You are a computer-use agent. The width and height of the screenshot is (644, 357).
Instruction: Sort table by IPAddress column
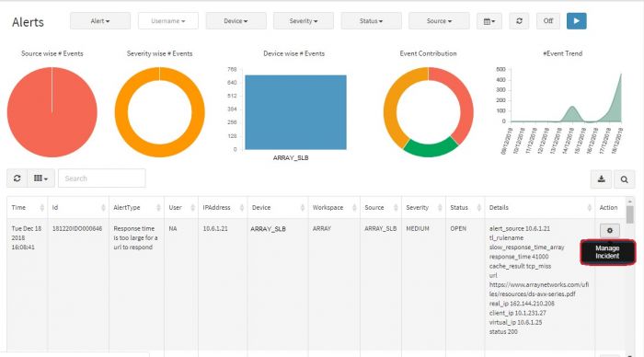click(223, 207)
